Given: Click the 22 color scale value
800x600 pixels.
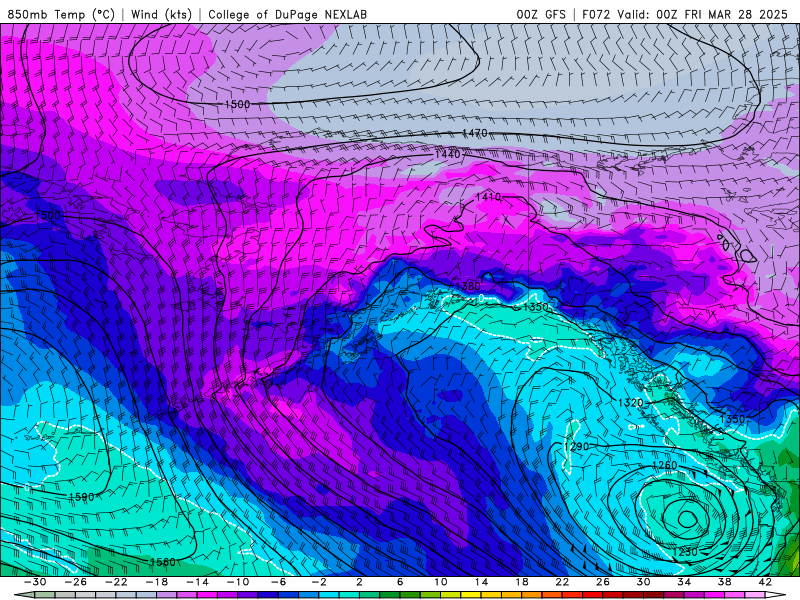Looking at the screenshot, I should point(562,582).
